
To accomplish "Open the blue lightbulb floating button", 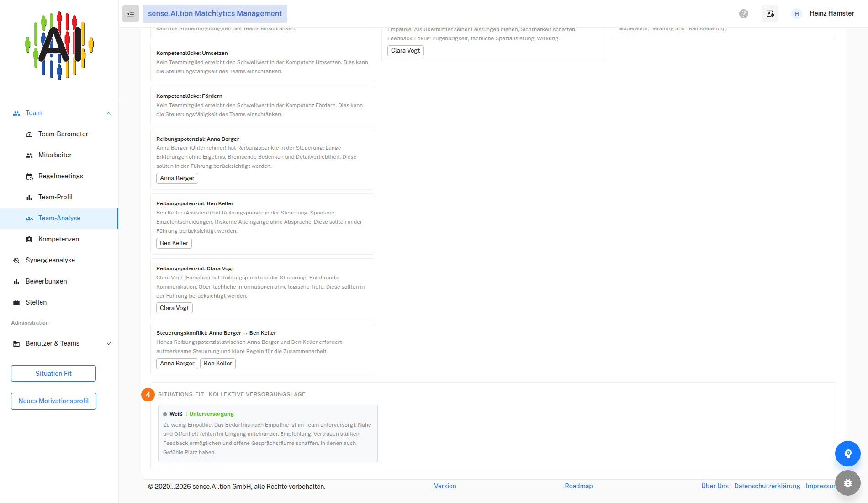I will click(848, 454).
